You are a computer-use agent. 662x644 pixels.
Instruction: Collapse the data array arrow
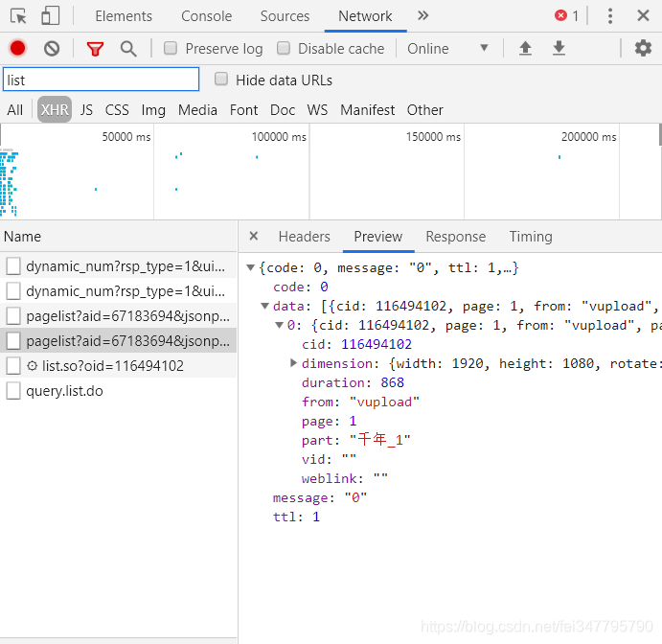point(264,306)
